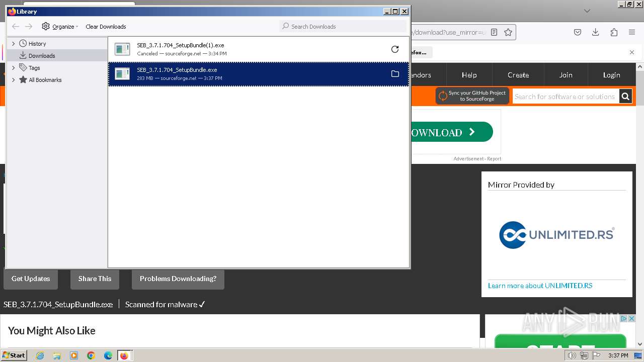Open Help menu on SourceForge

(x=469, y=75)
